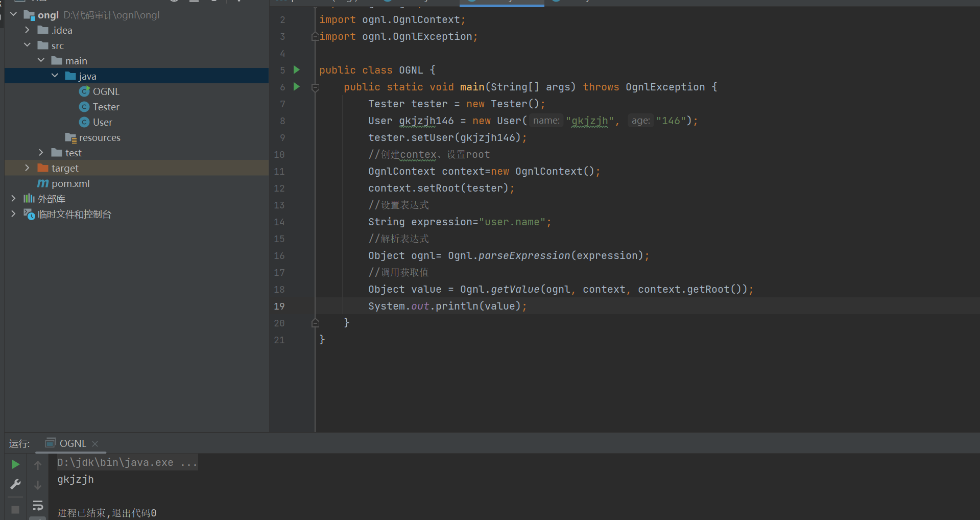Image resolution: width=980 pixels, height=520 pixels.
Task: Click getValue method call on line 18
Action: click(515, 289)
